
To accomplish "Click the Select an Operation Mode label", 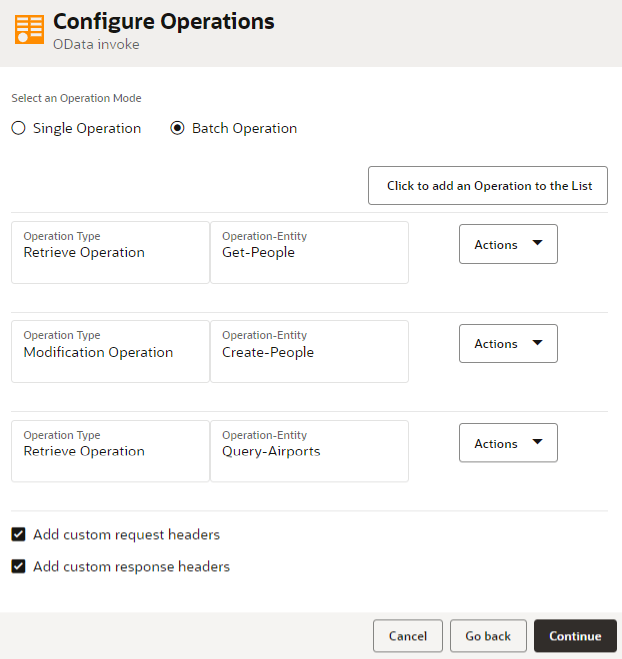I will 76,98.
